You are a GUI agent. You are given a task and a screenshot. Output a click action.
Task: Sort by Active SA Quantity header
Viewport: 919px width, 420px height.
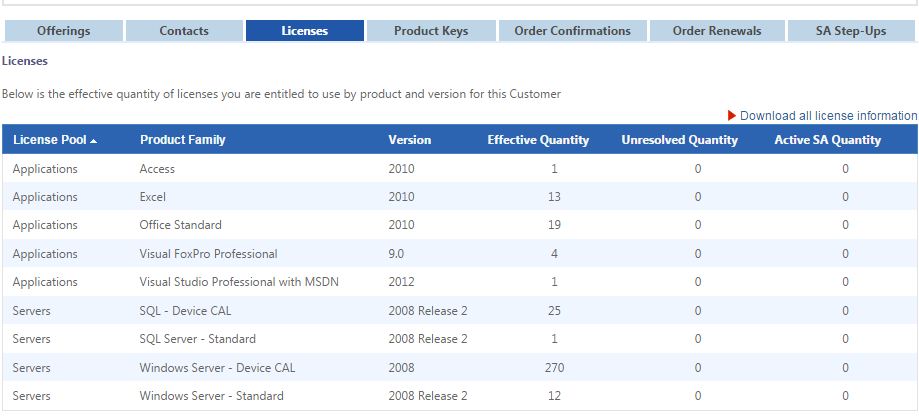[x=828, y=140]
